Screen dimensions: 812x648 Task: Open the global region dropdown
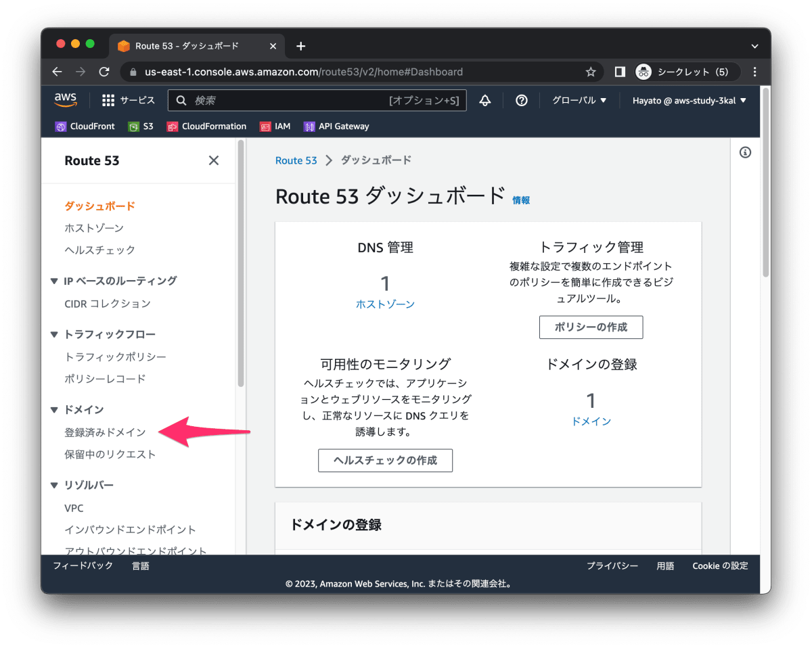point(579,100)
